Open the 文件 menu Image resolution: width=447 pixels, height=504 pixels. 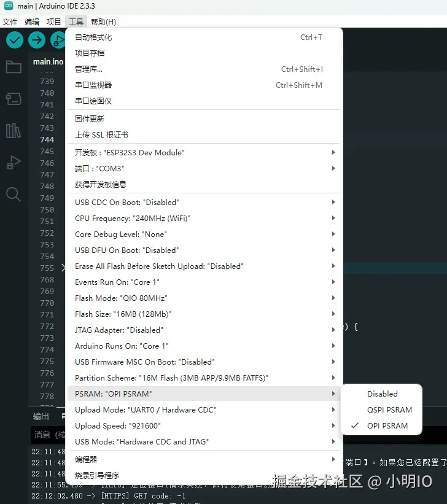click(10, 22)
